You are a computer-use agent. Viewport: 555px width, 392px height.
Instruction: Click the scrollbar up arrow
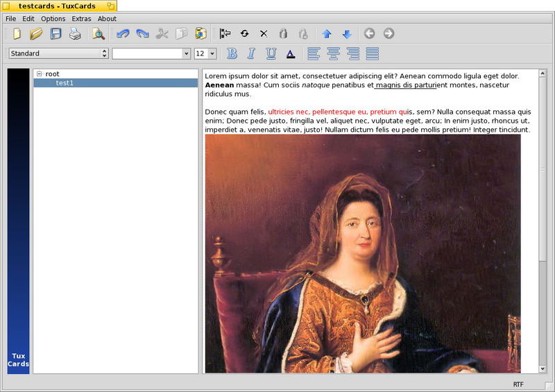tap(543, 74)
